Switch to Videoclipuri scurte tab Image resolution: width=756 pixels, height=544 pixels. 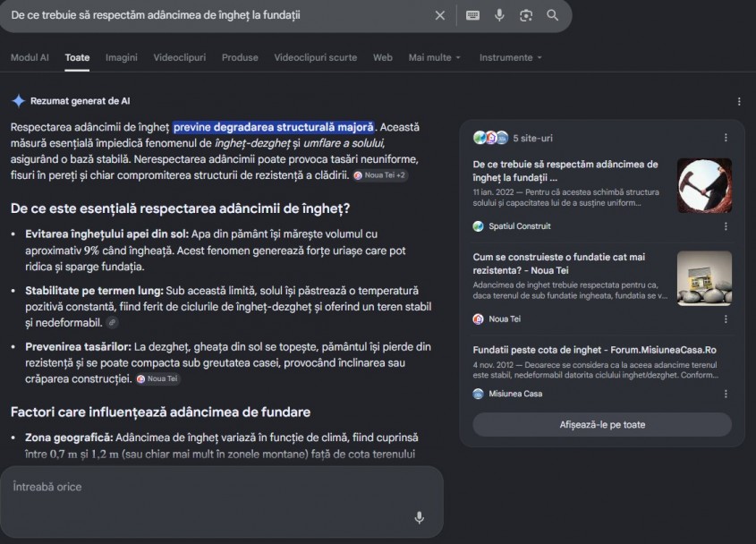316,57
